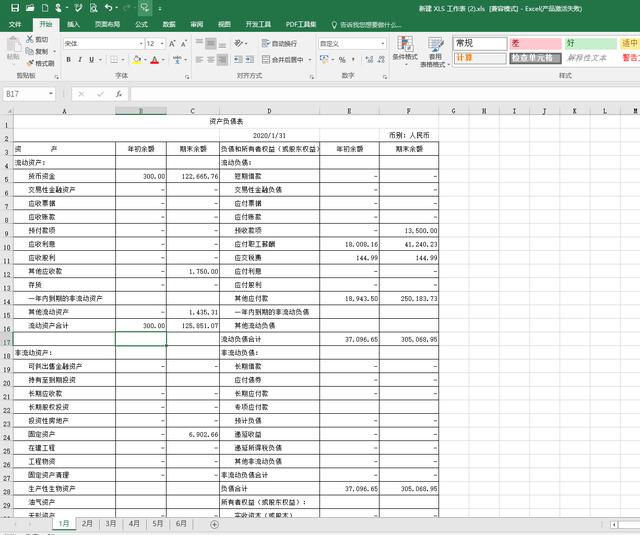Click the Tell Me search box
The image size is (640, 535).
[367, 25]
